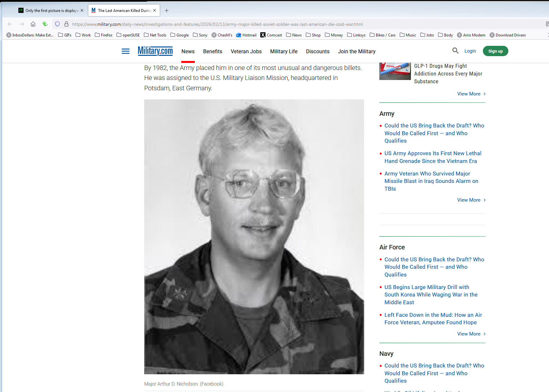Click the browser back arrow
Viewport: 549px width, 392px height.
pos(10,24)
